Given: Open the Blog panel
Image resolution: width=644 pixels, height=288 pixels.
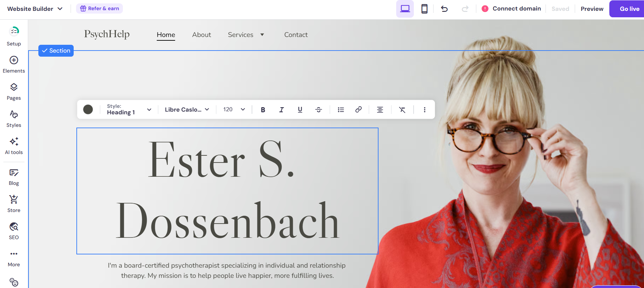Looking at the screenshot, I should point(14,177).
